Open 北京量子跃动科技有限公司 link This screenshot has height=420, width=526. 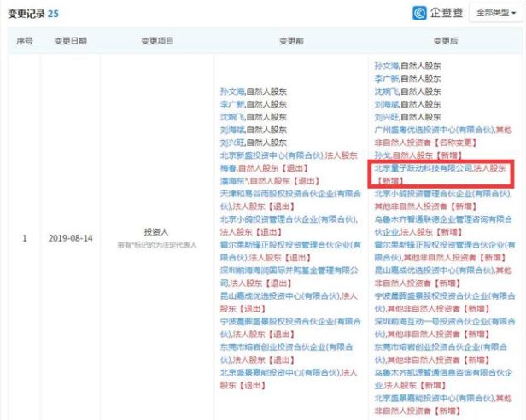[424, 168]
